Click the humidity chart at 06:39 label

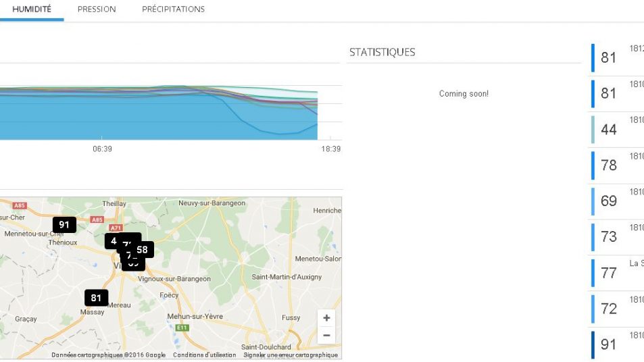(x=102, y=149)
